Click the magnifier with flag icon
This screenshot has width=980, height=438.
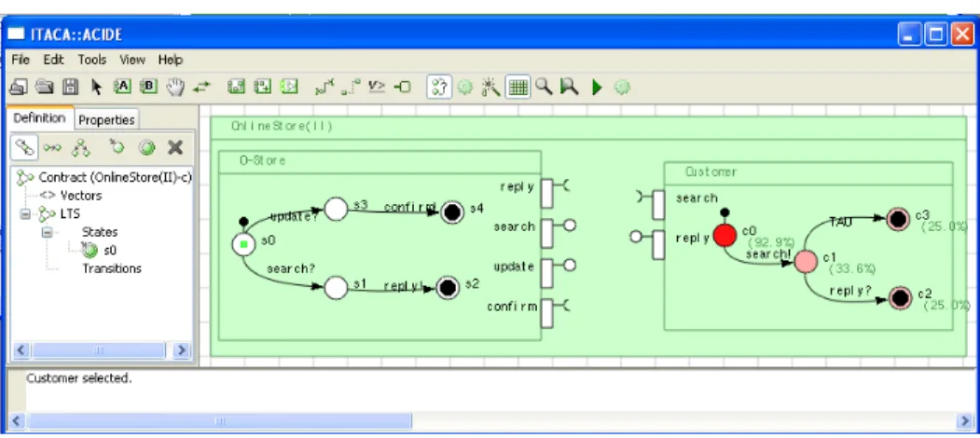coord(570,87)
